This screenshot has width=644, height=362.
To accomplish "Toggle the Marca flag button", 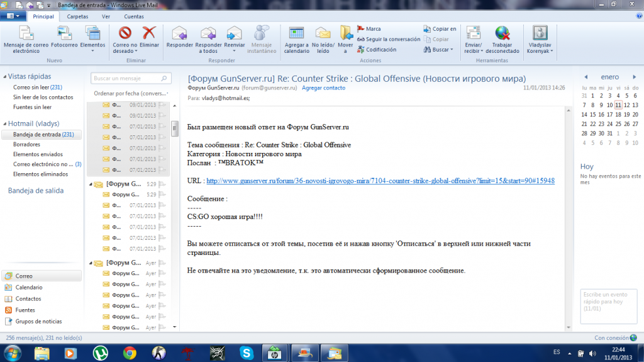I will click(x=369, y=29).
